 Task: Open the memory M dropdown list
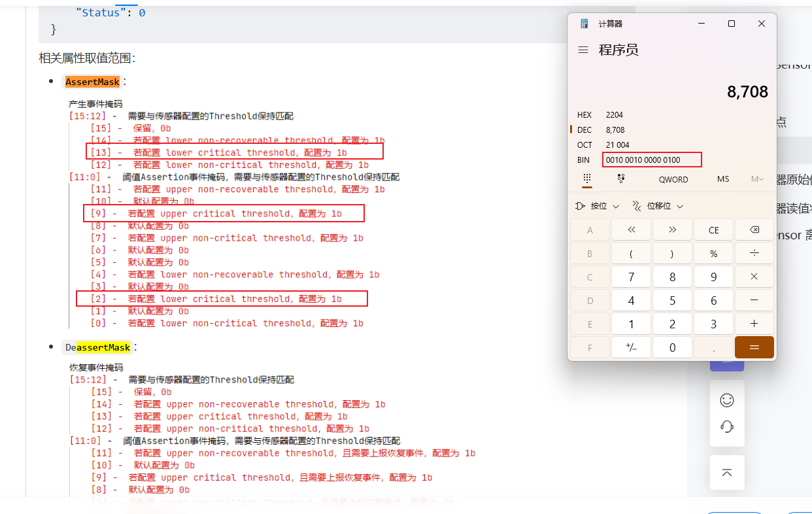(x=757, y=179)
